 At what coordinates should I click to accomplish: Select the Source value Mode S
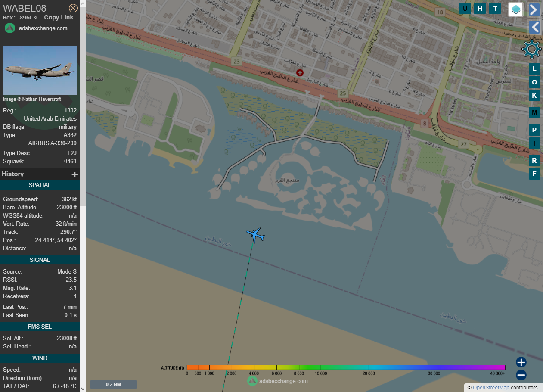click(x=67, y=272)
